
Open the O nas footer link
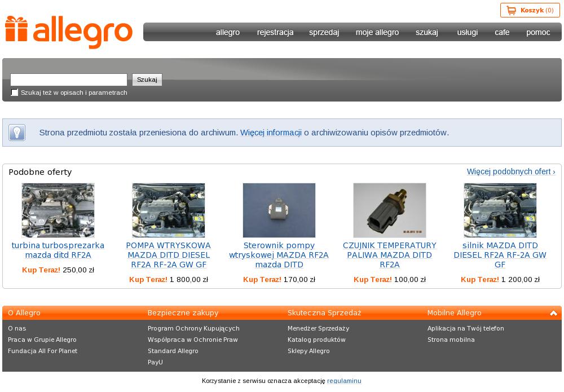click(17, 328)
